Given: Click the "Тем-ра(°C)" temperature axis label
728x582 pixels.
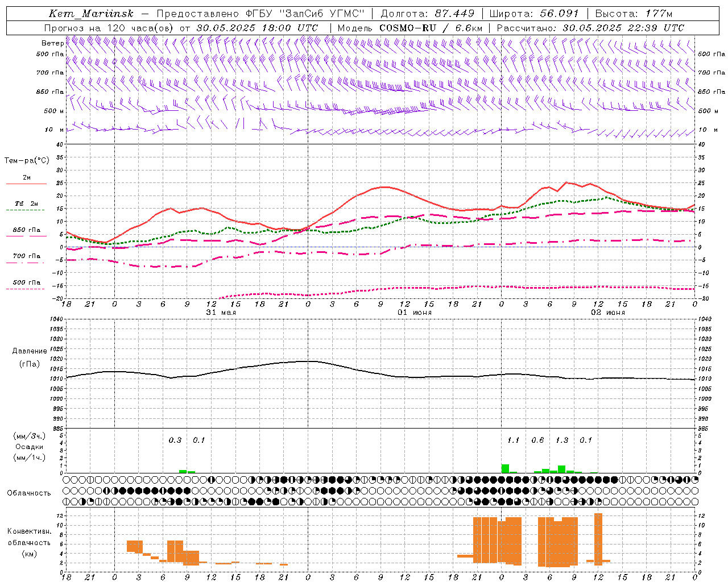Looking at the screenshot, I should point(27,161).
